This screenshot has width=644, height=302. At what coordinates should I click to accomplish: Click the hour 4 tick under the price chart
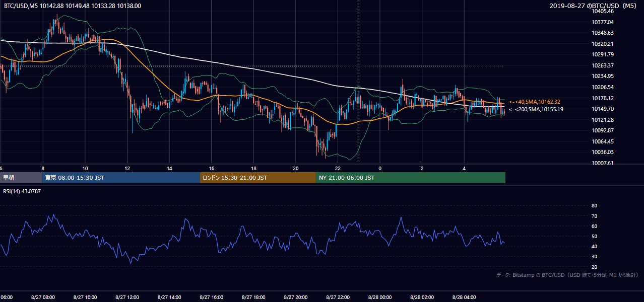coord(465,168)
